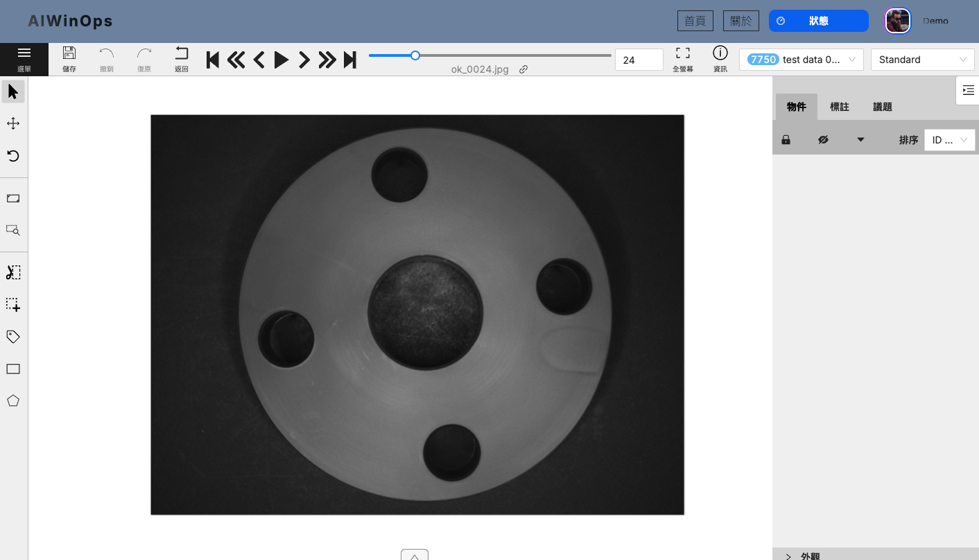Skip backward multiple frames
The height and width of the screenshot is (560, 979).
(236, 60)
